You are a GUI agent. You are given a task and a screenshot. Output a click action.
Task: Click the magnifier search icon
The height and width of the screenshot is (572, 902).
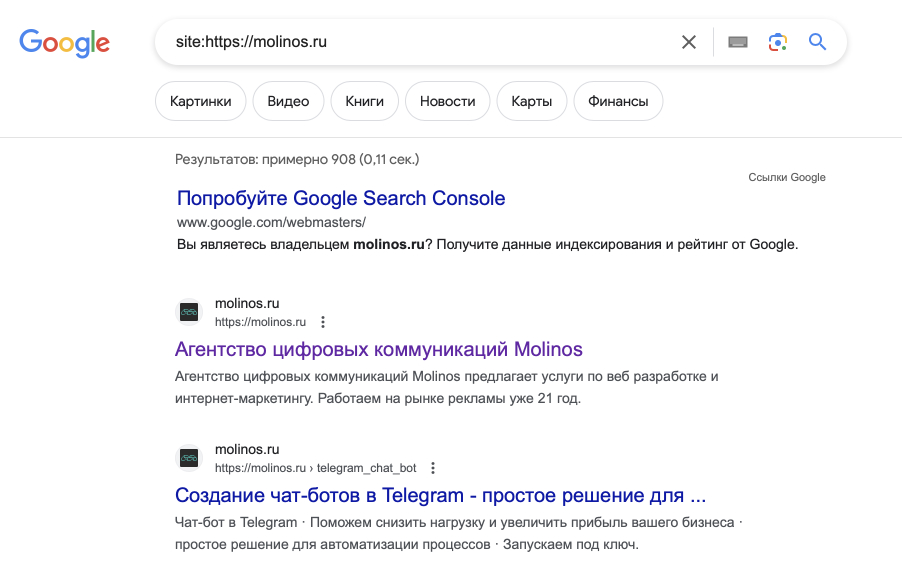point(817,42)
